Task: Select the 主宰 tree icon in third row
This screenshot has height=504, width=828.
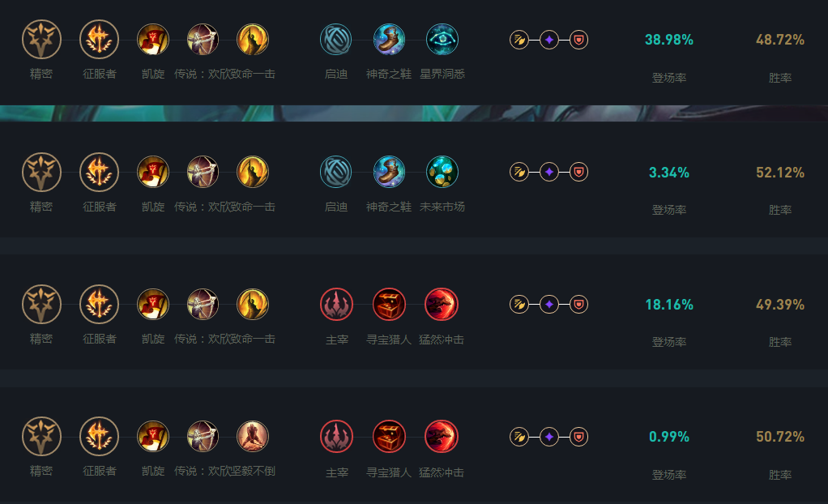Action: click(x=336, y=305)
